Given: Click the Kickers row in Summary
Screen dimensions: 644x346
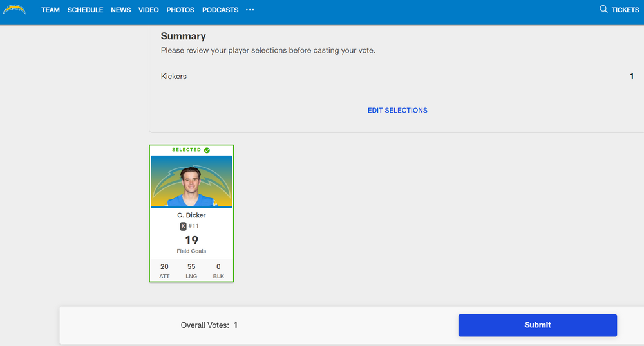Looking at the screenshot, I should coord(174,77).
